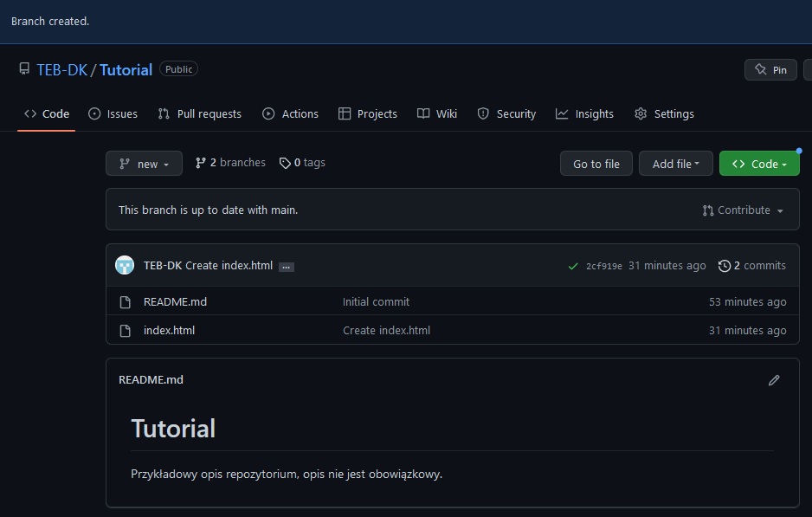View the 2 branches list
This screenshot has height=517, width=812.
229,162
